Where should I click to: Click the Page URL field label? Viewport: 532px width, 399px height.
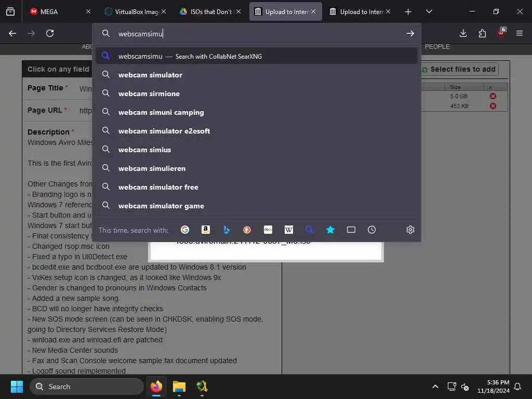(x=45, y=110)
